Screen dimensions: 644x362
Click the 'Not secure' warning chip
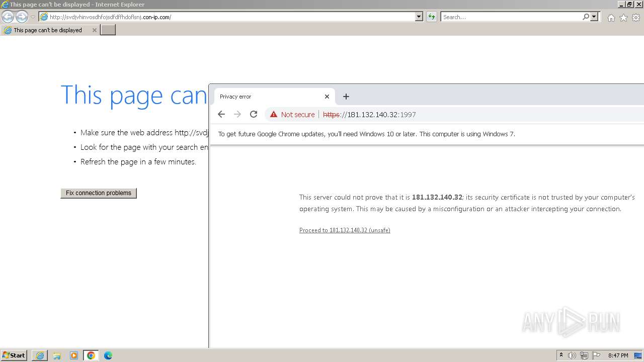coord(292,115)
